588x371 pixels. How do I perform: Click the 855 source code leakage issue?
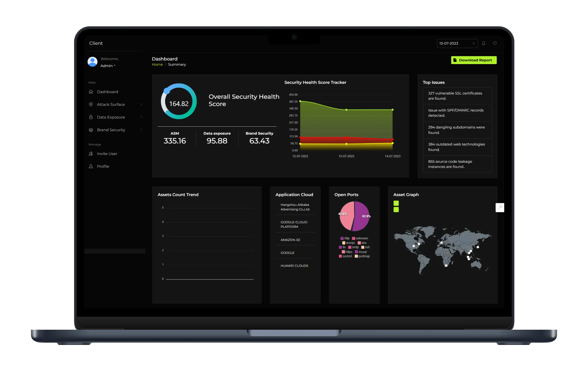457,164
